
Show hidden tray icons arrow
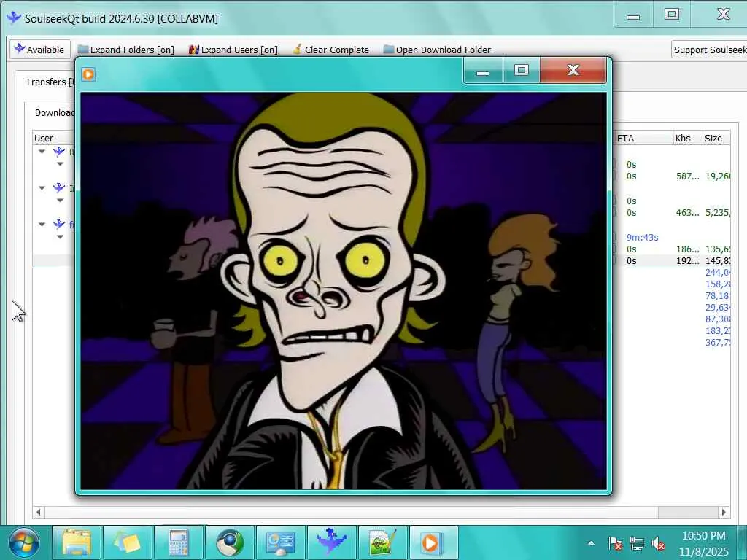coord(591,543)
